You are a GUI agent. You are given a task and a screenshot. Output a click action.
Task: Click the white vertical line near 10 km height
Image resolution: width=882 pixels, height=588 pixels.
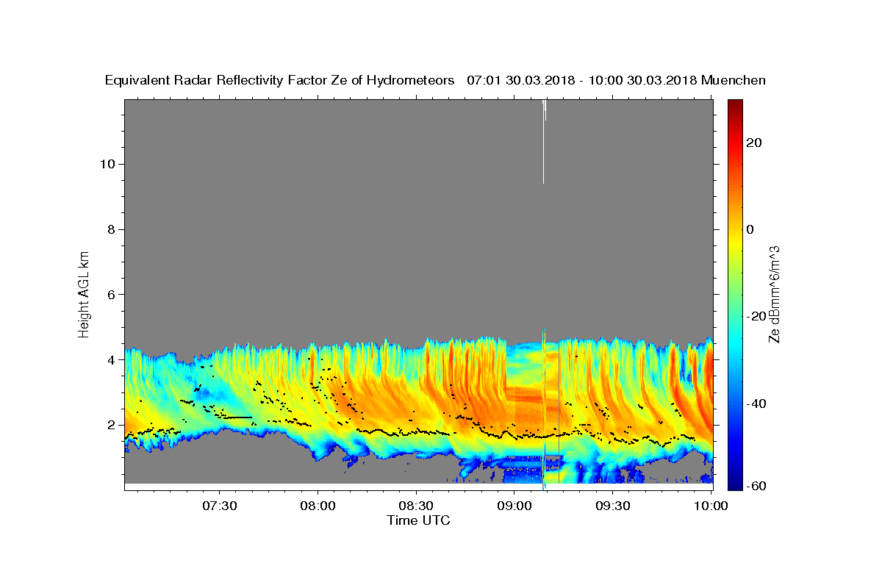pyautogui.click(x=544, y=143)
